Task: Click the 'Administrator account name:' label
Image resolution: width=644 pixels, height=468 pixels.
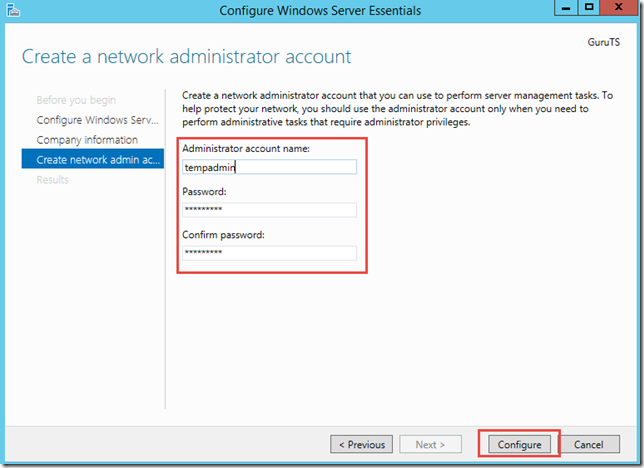Action: tap(246, 148)
